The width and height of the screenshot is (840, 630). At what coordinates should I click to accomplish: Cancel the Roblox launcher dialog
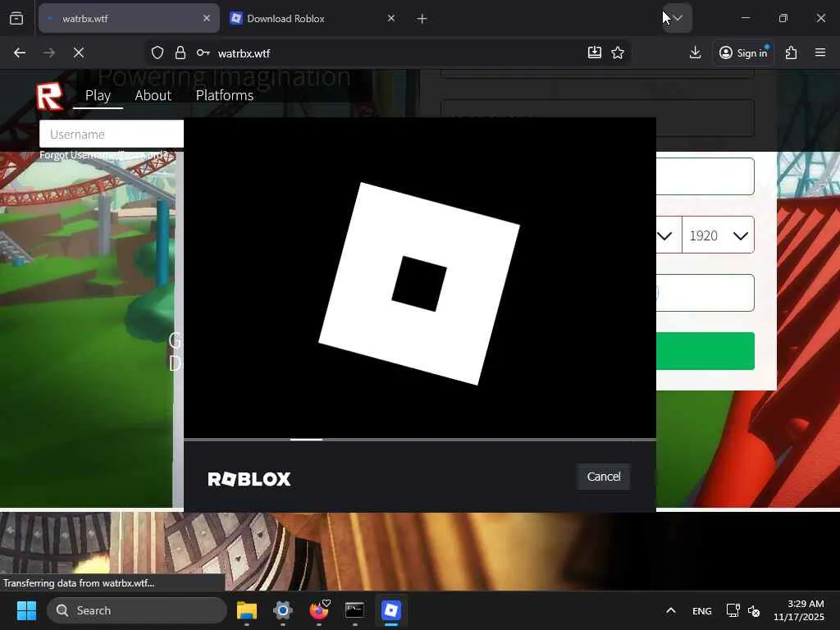tap(604, 477)
